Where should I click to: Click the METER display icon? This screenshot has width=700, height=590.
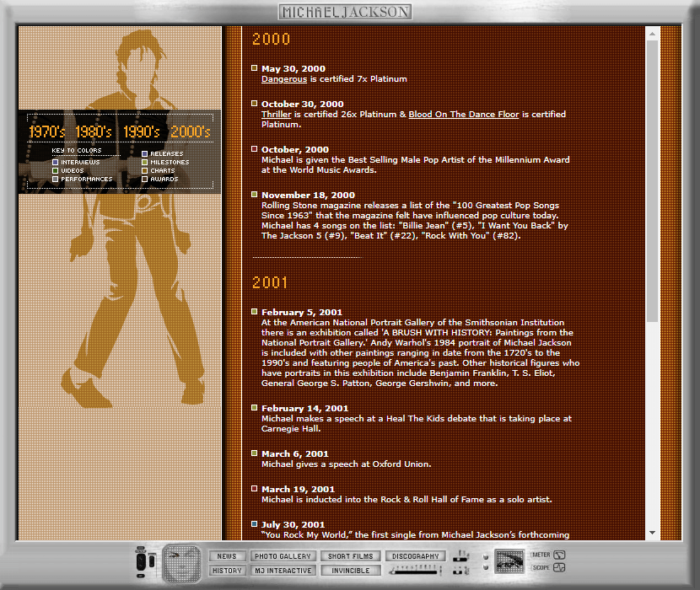pos(559,555)
